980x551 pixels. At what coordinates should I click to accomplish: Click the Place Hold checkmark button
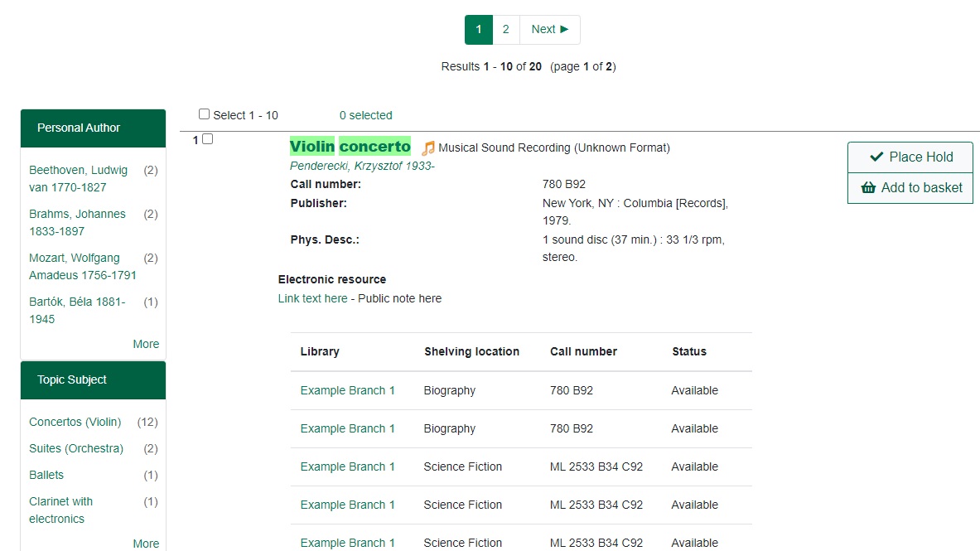click(910, 157)
